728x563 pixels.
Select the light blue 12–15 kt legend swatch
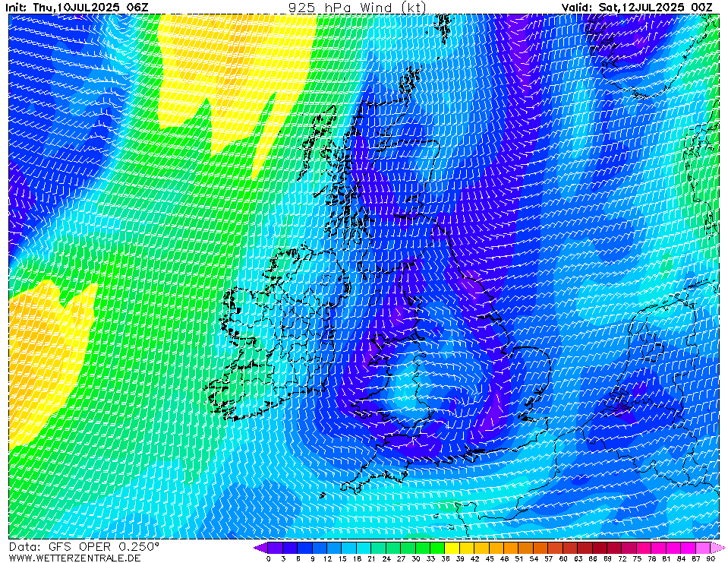(x=335, y=548)
